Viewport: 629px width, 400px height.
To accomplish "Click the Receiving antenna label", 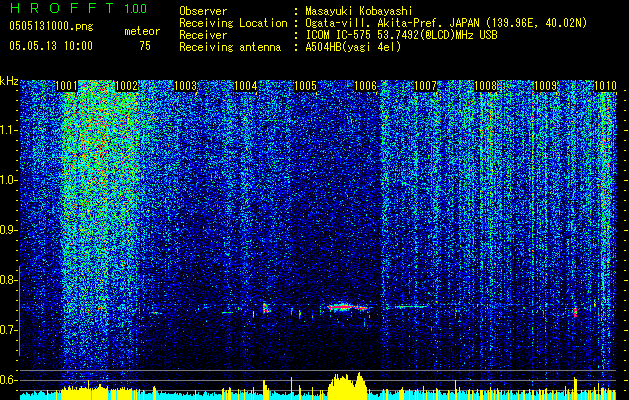I will 230,47.
